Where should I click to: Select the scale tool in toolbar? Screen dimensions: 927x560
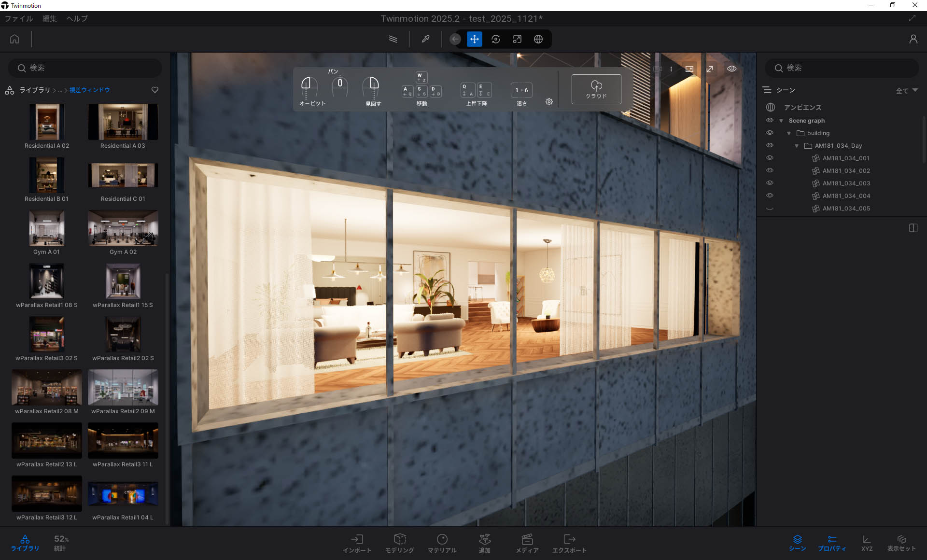517,39
